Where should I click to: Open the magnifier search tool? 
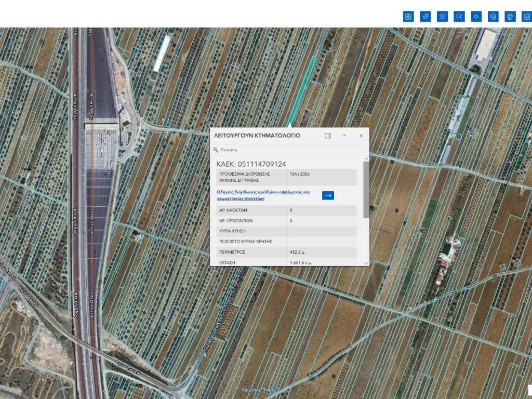(459, 17)
